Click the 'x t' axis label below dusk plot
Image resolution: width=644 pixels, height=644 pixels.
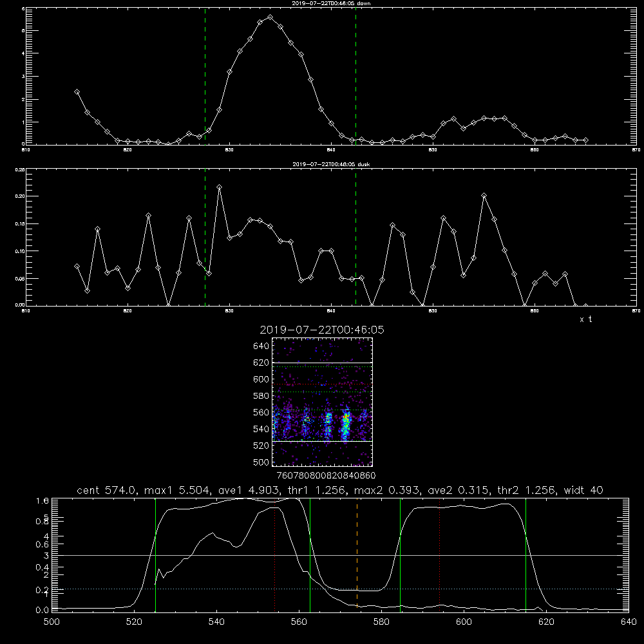click(585, 319)
